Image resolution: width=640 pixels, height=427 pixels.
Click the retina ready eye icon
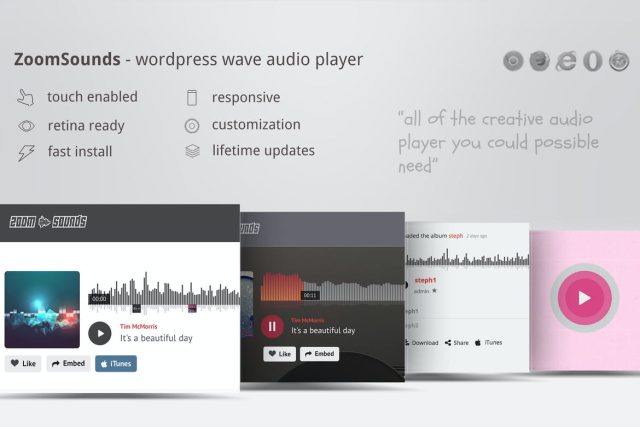coord(26,126)
